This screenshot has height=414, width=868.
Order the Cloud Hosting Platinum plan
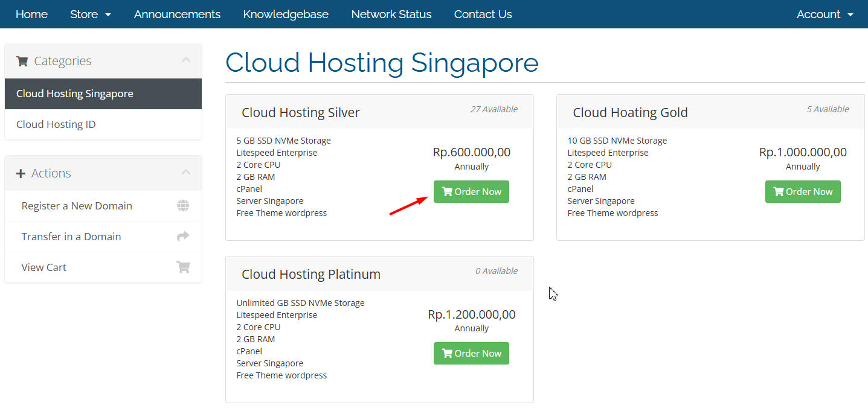click(471, 353)
